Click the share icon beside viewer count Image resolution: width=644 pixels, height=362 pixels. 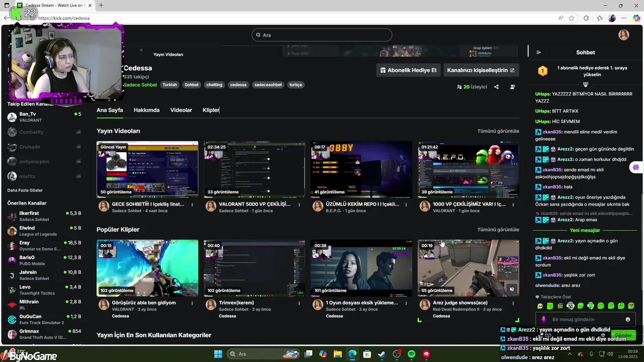pos(497,86)
